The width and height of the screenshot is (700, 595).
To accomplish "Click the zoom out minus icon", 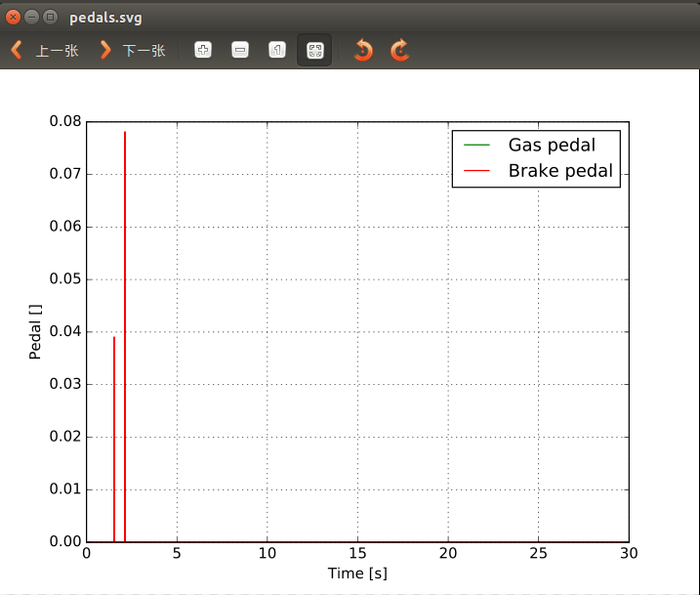I will [x=240, y=50].
